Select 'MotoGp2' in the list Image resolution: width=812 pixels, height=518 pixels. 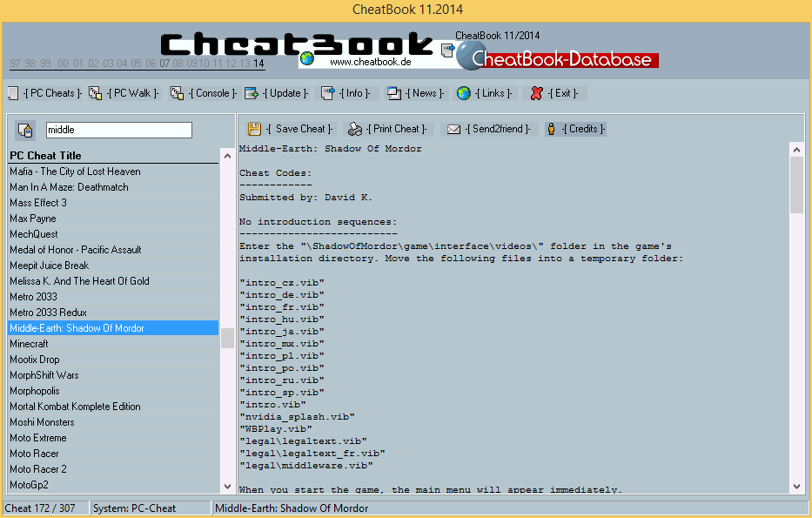tap(113, 485)
